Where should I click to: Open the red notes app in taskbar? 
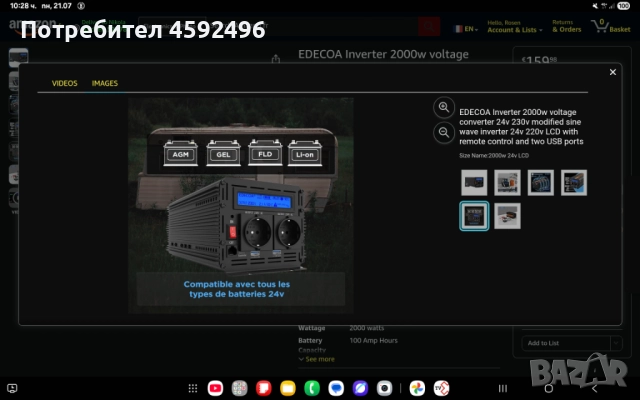[264, 388]
